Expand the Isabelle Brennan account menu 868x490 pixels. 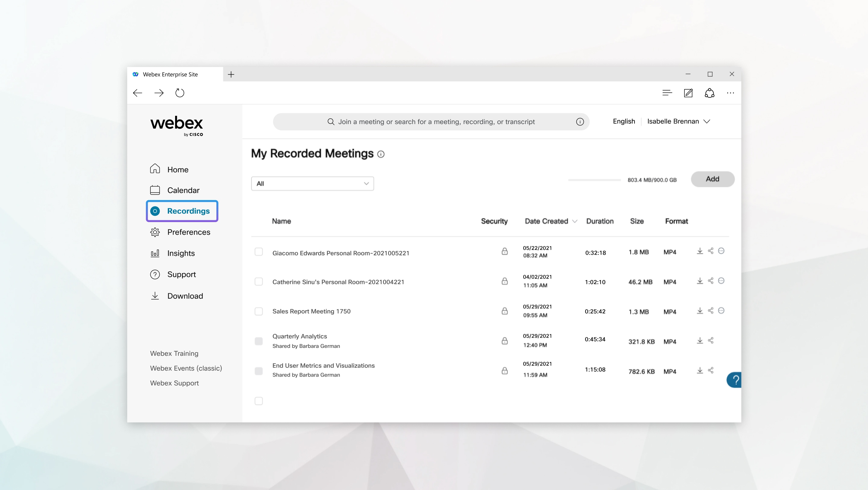click(679, 121)
